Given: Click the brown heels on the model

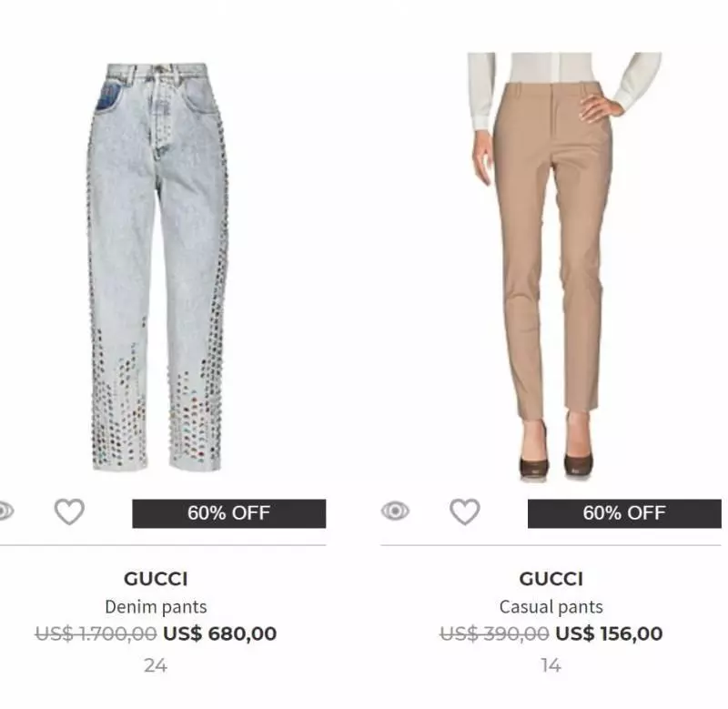Looking at the screenshot, I should click(556, 462).
